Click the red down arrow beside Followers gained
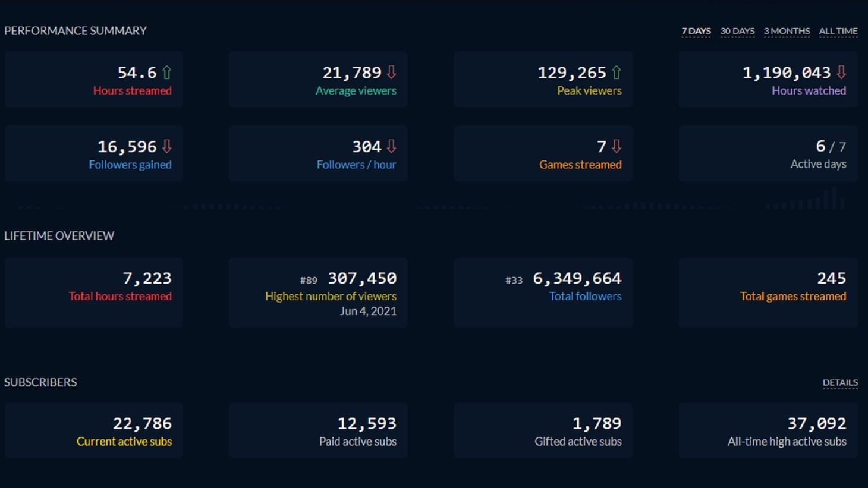This screenshot has height=488, width=868. pyautogui.click(x=167, y=146)
